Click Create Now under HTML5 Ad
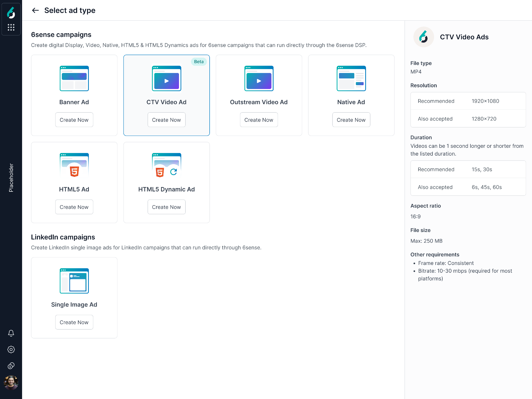 74,207
